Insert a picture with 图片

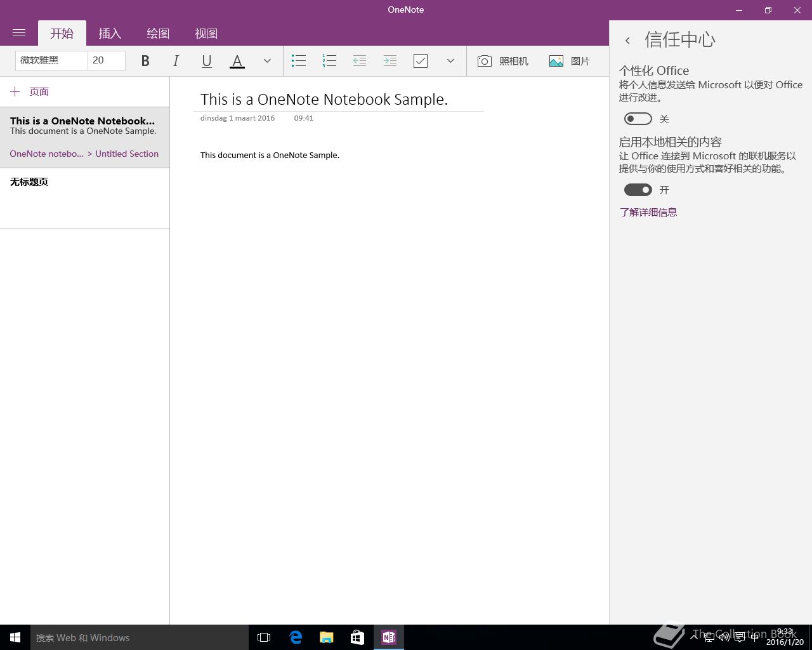tap(570, 61)
